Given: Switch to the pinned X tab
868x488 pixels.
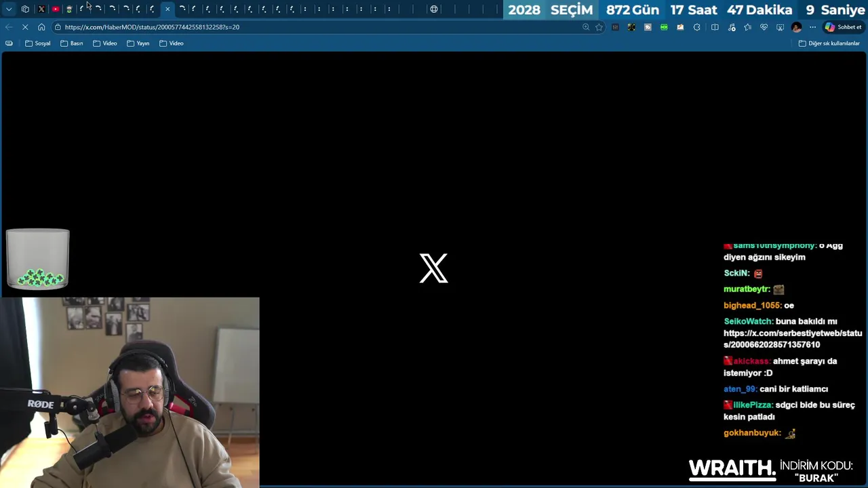Looking at the screenshot, I should click(41, 9).
